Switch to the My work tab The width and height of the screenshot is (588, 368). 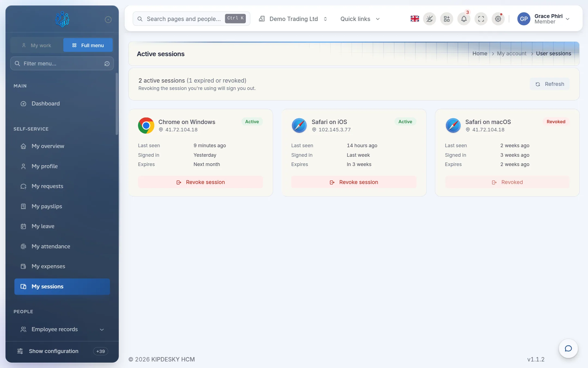pos(37,45)
